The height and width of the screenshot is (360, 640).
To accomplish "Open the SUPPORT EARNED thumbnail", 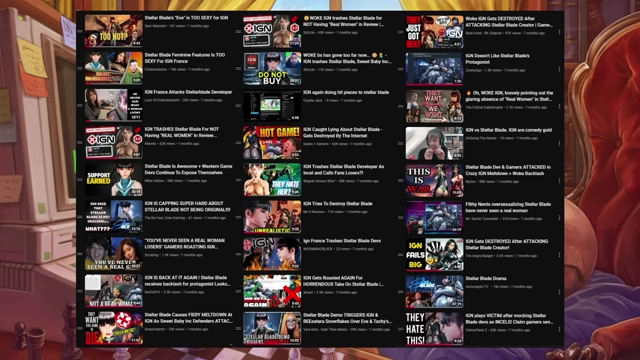I will (113, 180).
